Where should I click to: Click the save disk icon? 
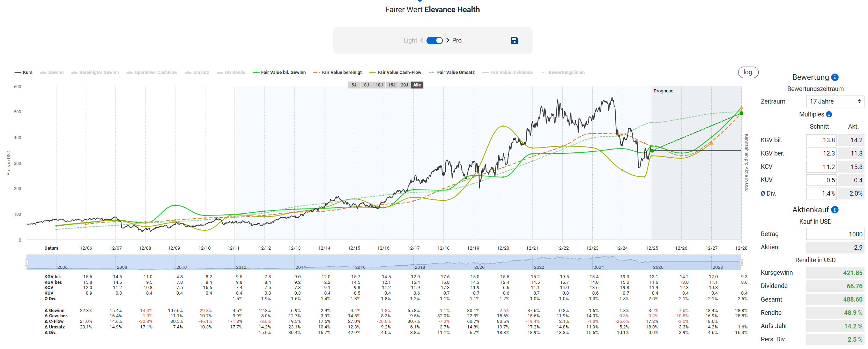[x=514, y=41]
